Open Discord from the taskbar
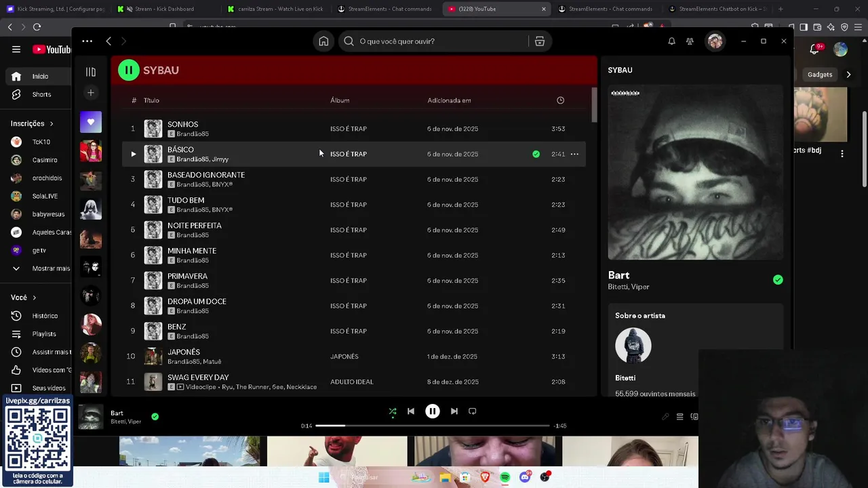This screenshot has height=488, width=868. tap(525, 477)
